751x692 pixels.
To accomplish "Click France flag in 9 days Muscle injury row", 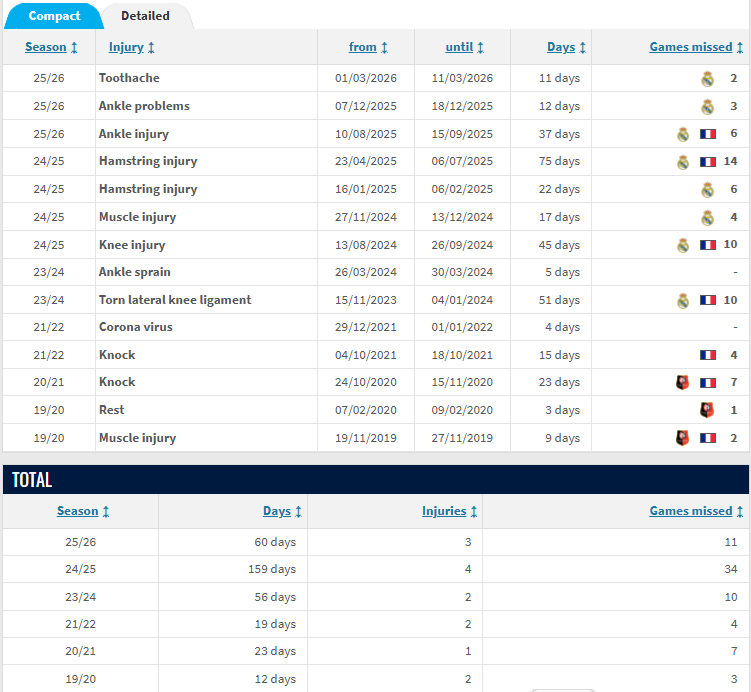I will point(708,438).
